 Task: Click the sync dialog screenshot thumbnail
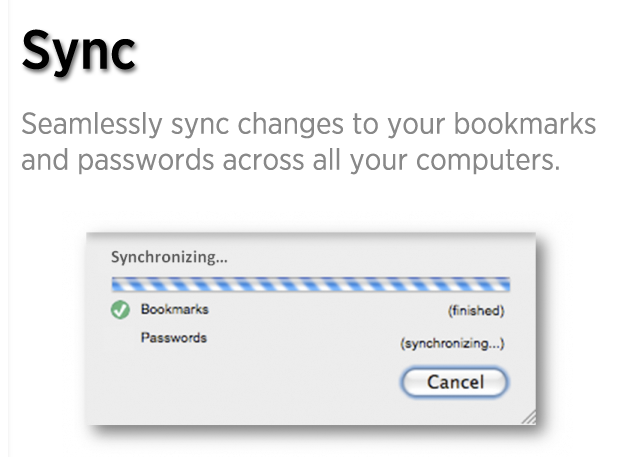(311, 329)
